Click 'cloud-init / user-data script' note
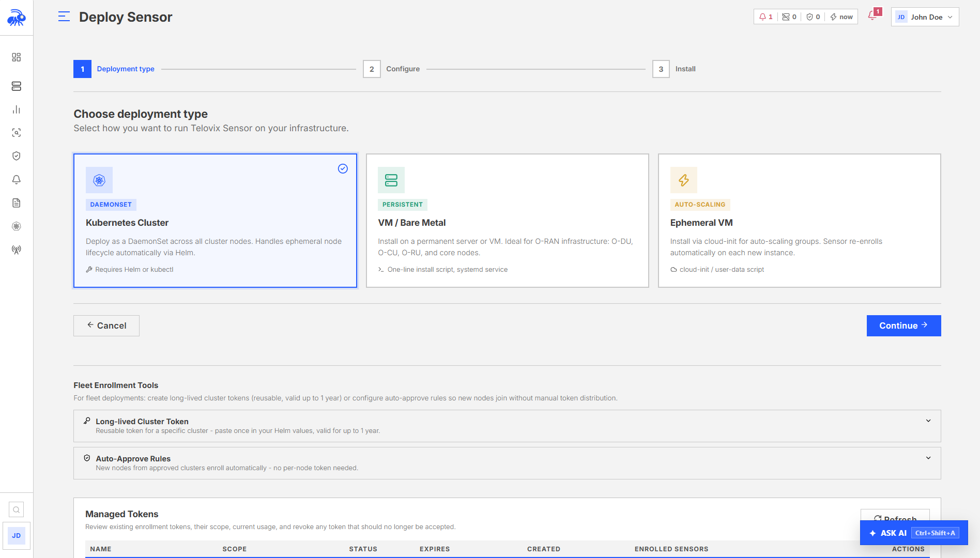 717,270
